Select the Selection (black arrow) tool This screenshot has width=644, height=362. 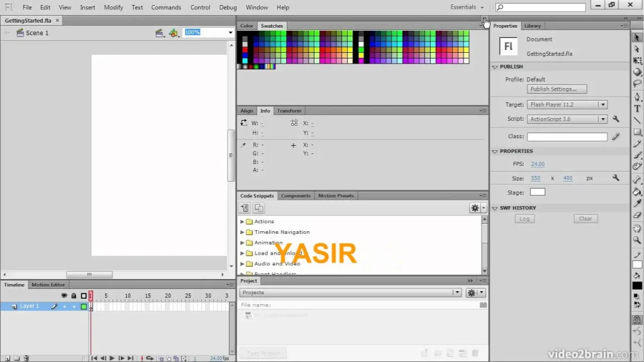637,37
